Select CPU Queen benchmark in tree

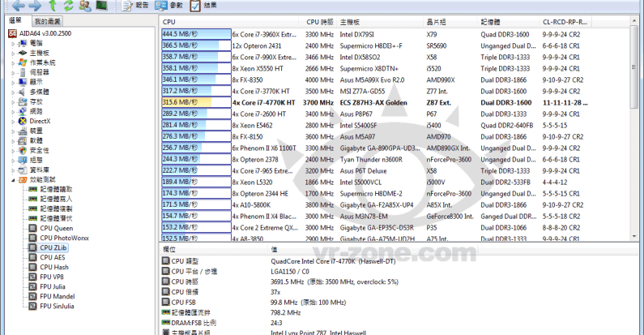pyautogui.click(x=57, y=228)
